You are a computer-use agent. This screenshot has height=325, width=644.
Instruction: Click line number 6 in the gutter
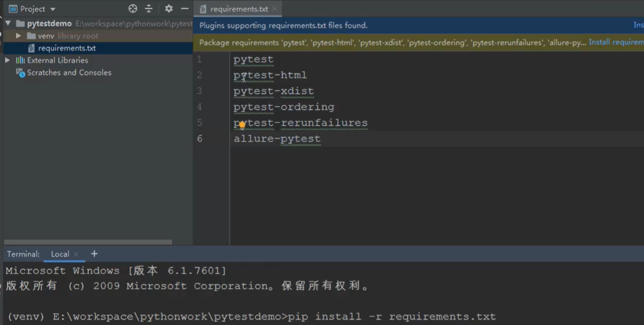pyautogui.click(x=199, y=139)
